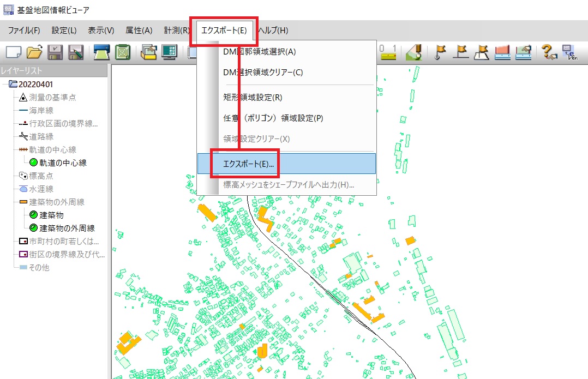Click the folder icon beside 20220401
This screenshot has width=588, height=379.
point(13,84)
